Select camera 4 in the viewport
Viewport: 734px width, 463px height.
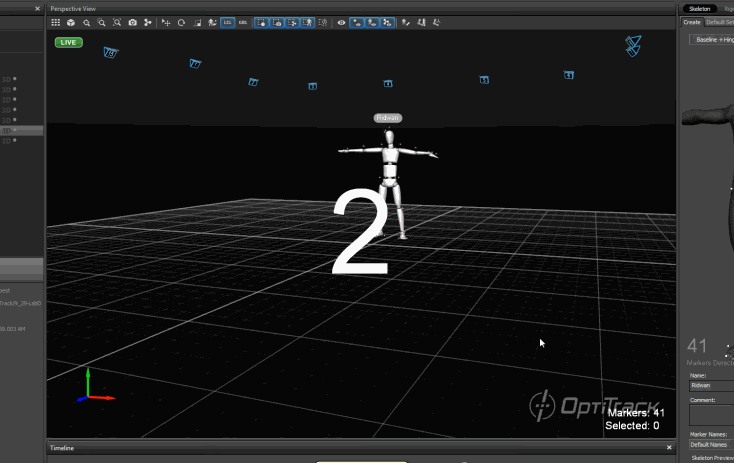(388, 84)
